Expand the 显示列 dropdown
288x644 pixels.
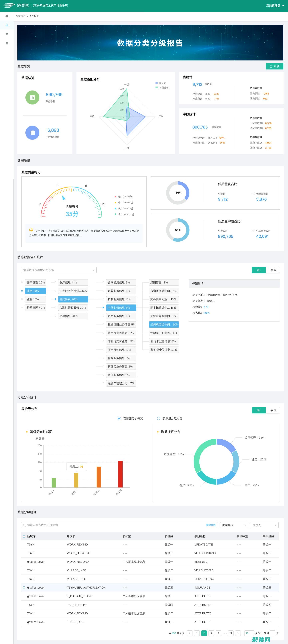(264, 525)
